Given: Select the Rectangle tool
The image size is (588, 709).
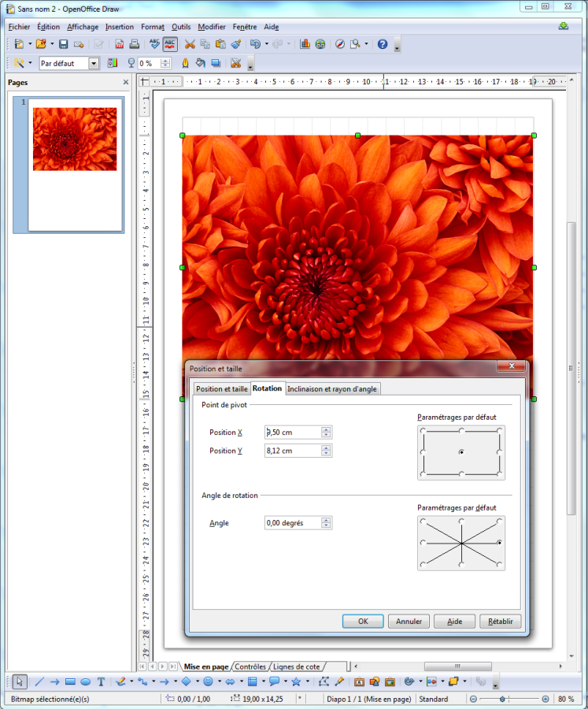Looking at the screenshot, I should coord(70,681).
